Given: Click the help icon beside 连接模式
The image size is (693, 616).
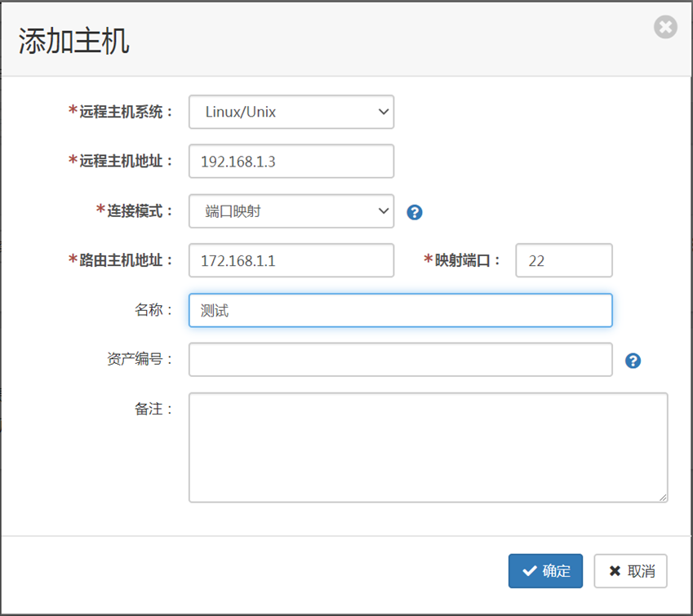Looking at the screenshot, I should pos(414,212).
